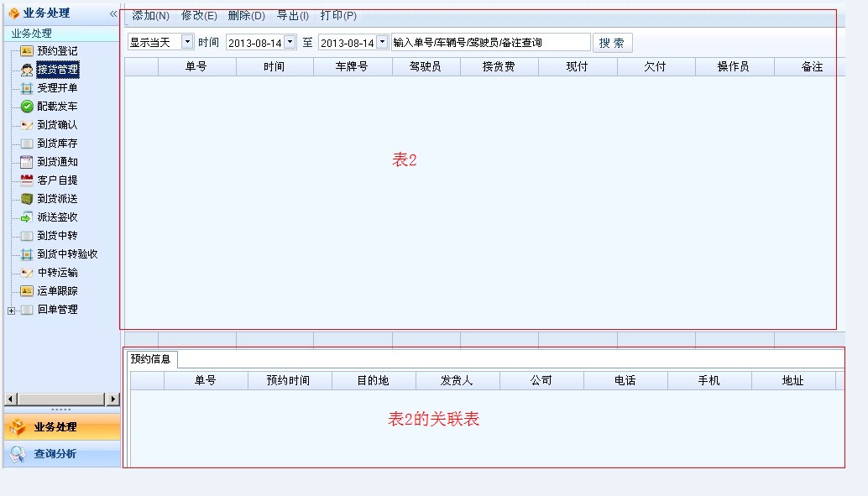Click the 车牌号 column header
The height and width of the screenshot is (496, 868).
coord(353,66)
